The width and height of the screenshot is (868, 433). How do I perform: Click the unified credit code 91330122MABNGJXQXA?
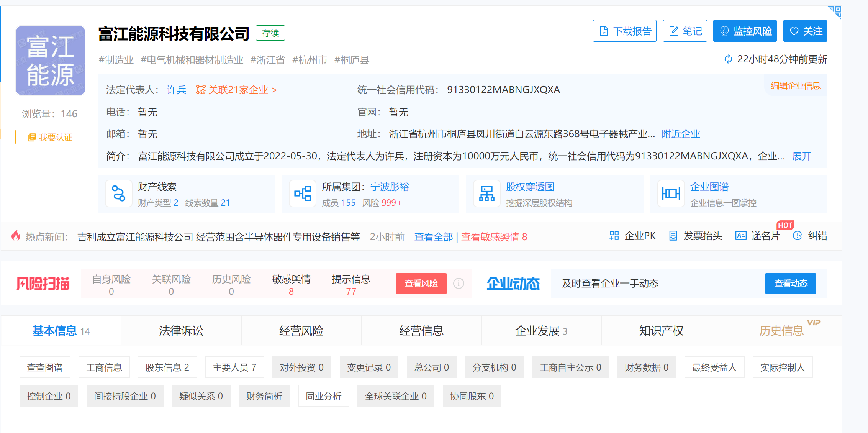(503, 90)
